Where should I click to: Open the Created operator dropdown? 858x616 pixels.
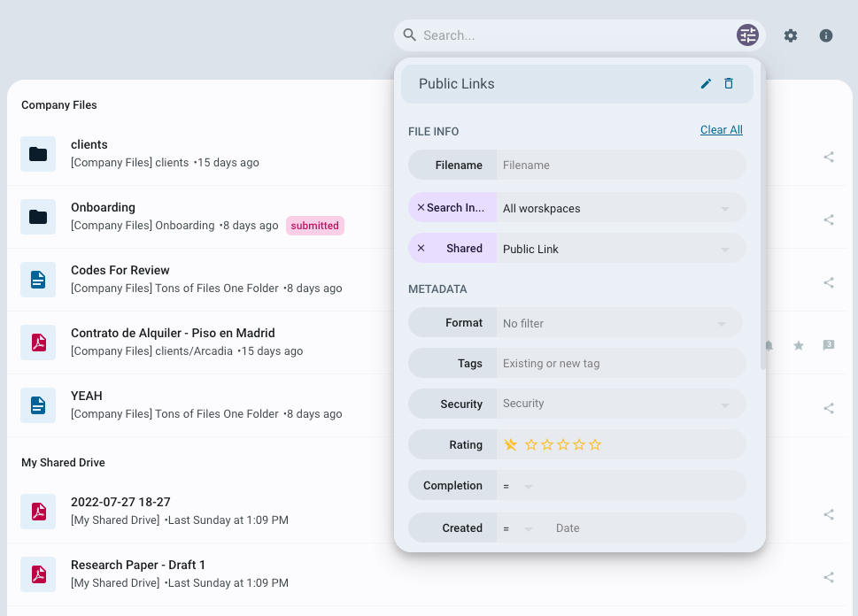[518, 528]
